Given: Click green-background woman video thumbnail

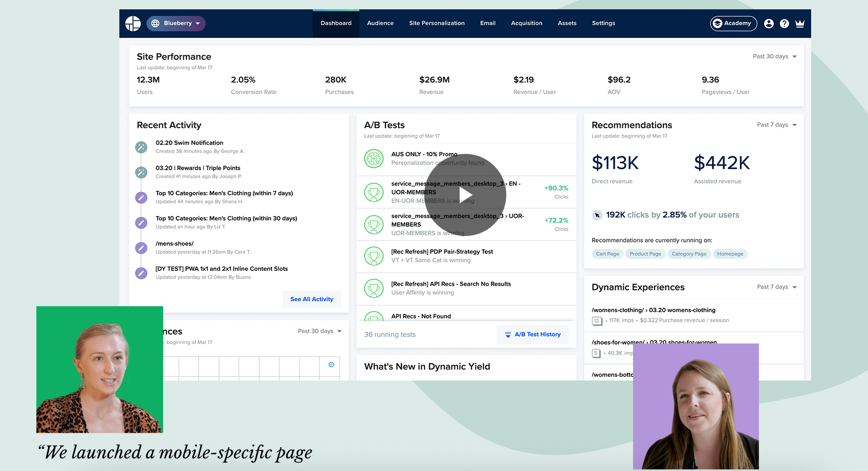Looking at the screenshot, I should coord(100,369).
